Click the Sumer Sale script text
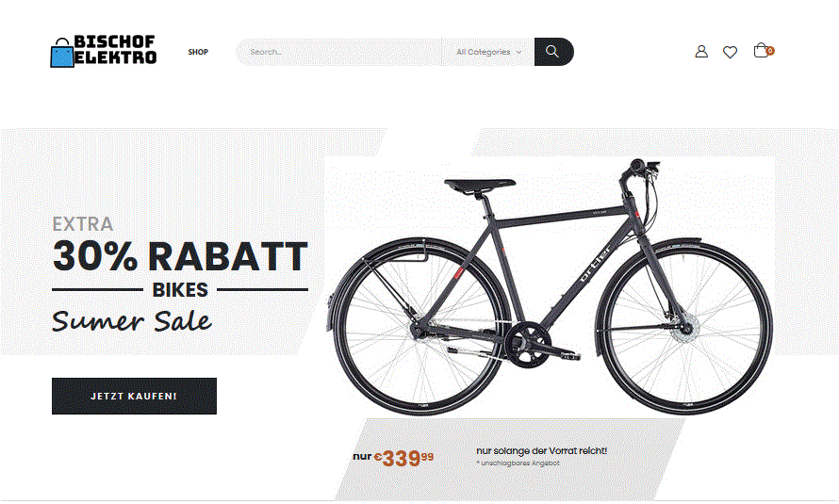The image size is (839, 504). point(132,320)
